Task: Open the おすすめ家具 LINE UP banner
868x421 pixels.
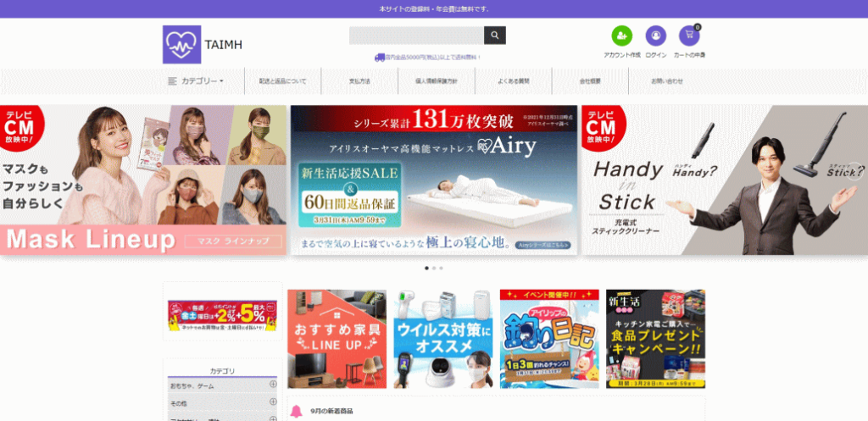Action: tap(337, 339)
